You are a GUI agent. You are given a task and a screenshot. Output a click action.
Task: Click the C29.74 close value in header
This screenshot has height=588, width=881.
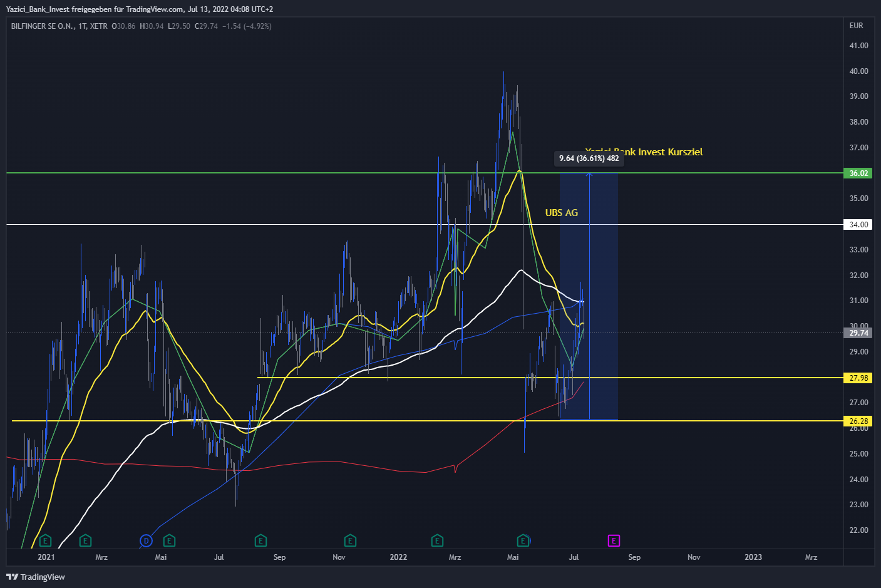tap(206, 26)
